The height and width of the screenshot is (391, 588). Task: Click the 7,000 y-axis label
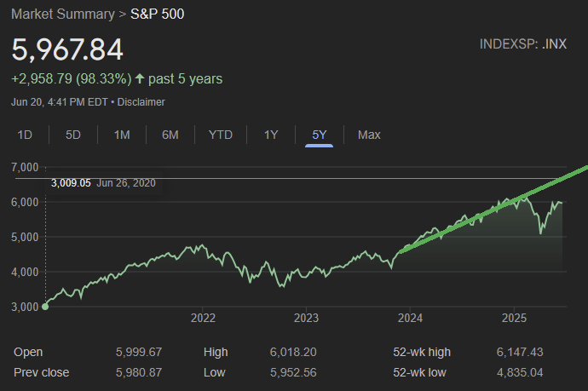pyautogui.click(x=25, y=167)
